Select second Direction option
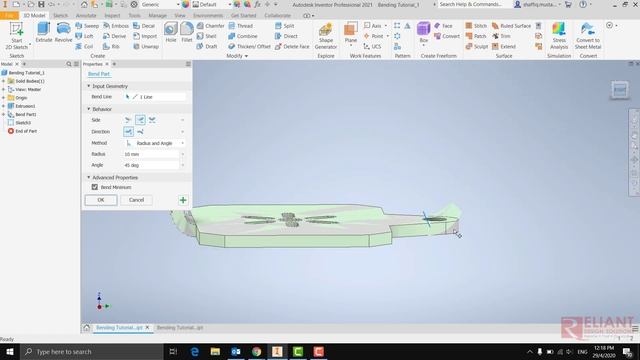This screenshot has width=640, height=360. click(140, 131)
